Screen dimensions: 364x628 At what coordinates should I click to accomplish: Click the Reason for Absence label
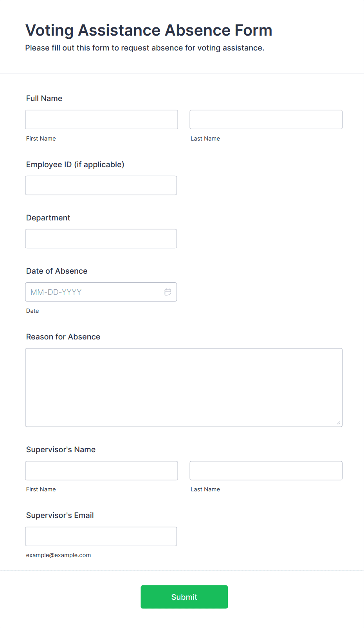coord(63,337)
